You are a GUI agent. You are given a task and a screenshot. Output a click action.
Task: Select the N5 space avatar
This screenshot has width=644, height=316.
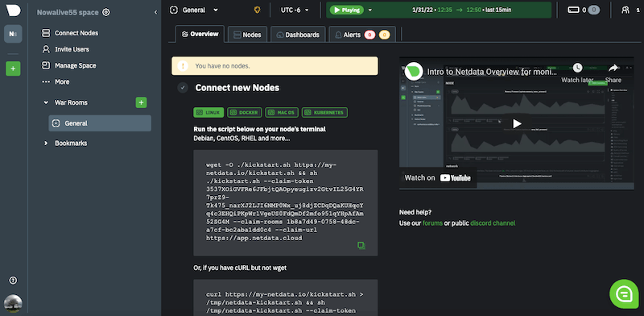(x=13, y=34)
